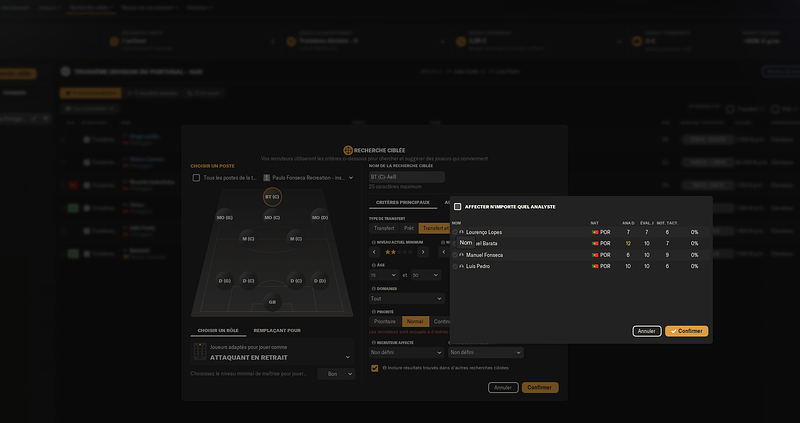The width and height of the screenshot is (800, 423).
Task: Click the headset icon beside Manuel Fonseca
Action: pyautogui.click(x=462, y=255)
